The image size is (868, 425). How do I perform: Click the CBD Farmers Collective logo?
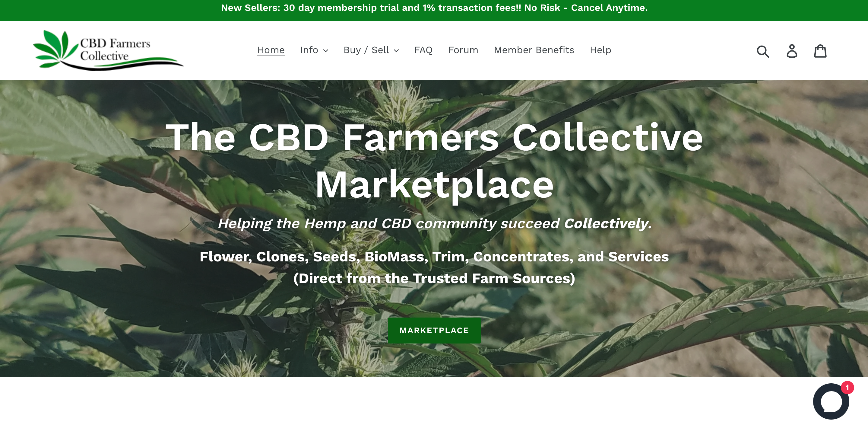point(108,50)
